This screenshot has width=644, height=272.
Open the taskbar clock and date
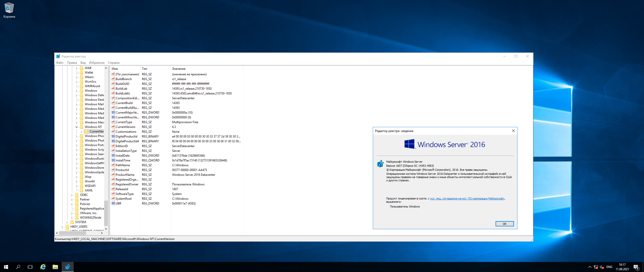622,267
